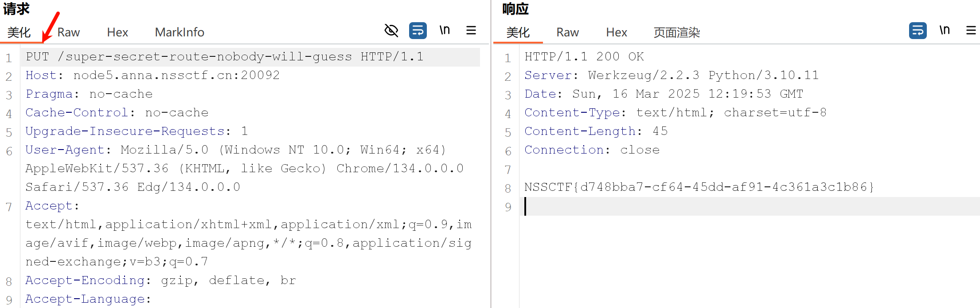Click the User-Agent header name
Viewport: 980px width, 308px height.
pyautogui.click(x=65, y=150)
